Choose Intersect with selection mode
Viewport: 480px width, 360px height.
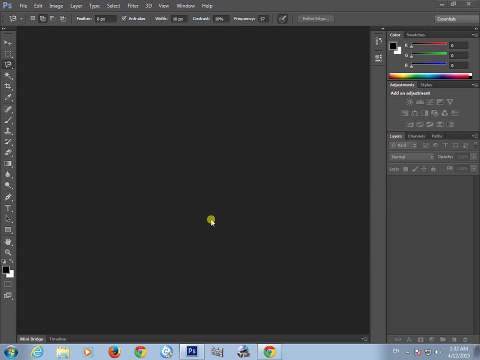[63, 19]
